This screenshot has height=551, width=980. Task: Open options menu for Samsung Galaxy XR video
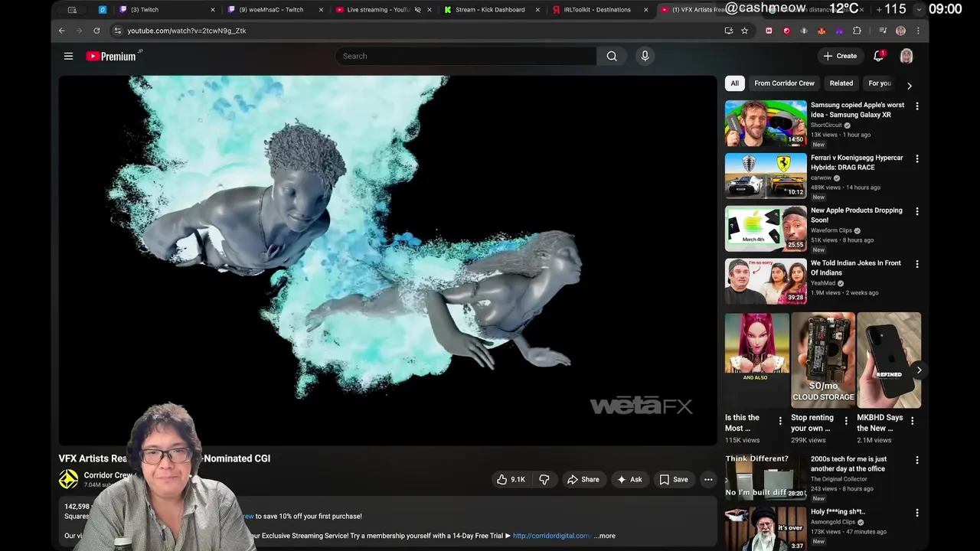point(917,106)
